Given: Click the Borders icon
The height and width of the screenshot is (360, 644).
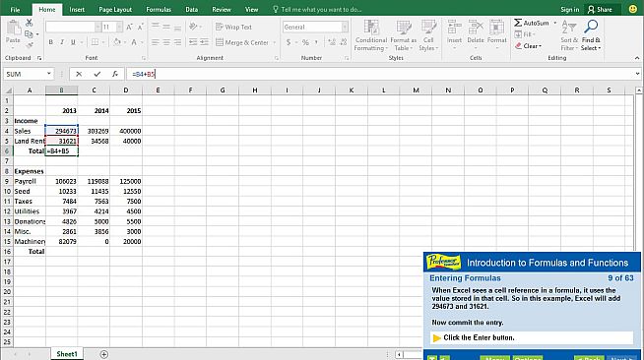Looking at the screenshot, I should pyautogui.click(x=95, y=42).
